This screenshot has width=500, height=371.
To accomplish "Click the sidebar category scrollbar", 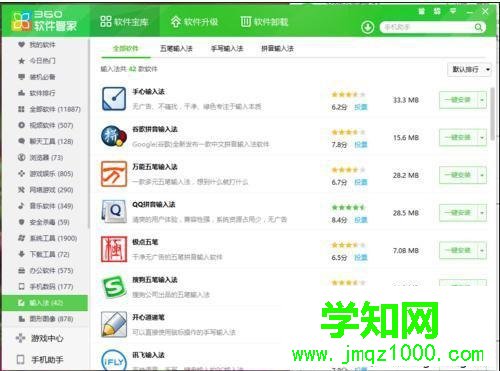I will [89, 133].
